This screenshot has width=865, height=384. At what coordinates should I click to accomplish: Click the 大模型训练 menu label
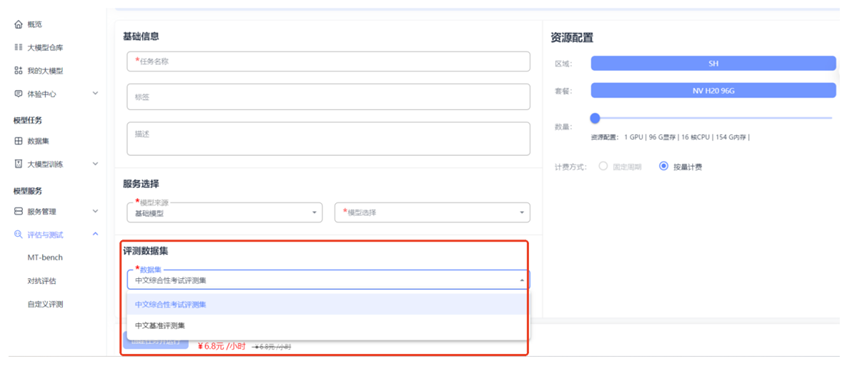[45, 164]
